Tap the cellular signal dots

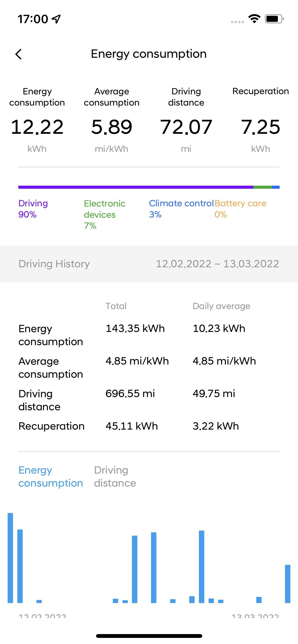(237, 22)
